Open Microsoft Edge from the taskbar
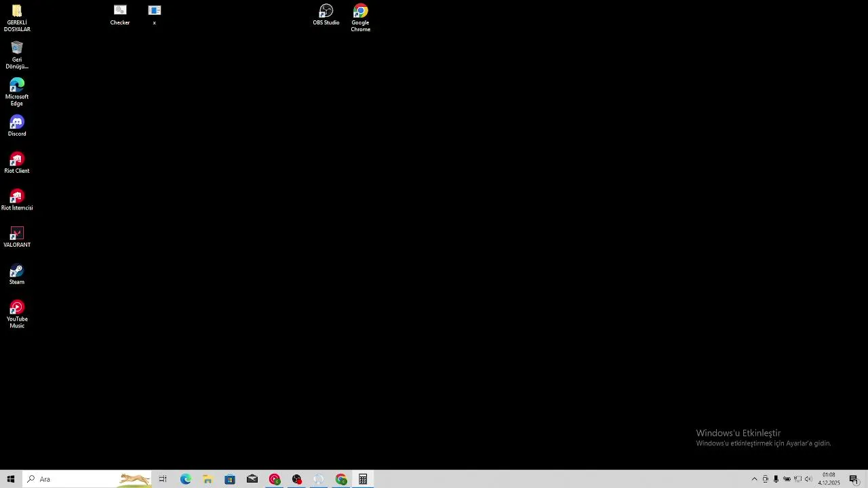Image resolution: width=868 pixels, height=488 pixels. tap(185, 479)
